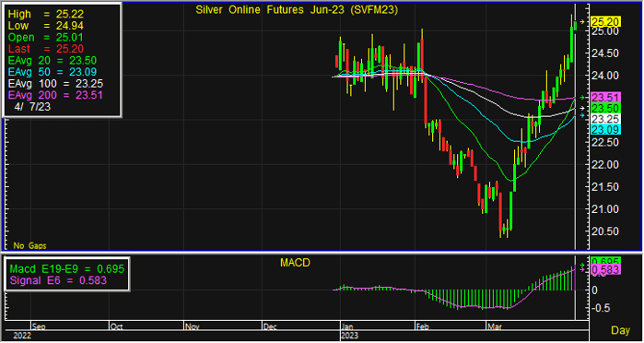Click the 20.50 price axis label
This screenshot has width=644, height=343.
605,231
